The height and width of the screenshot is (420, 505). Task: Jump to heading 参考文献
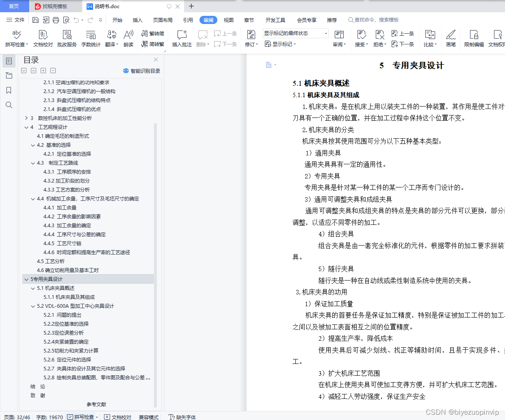coord(96,405)
